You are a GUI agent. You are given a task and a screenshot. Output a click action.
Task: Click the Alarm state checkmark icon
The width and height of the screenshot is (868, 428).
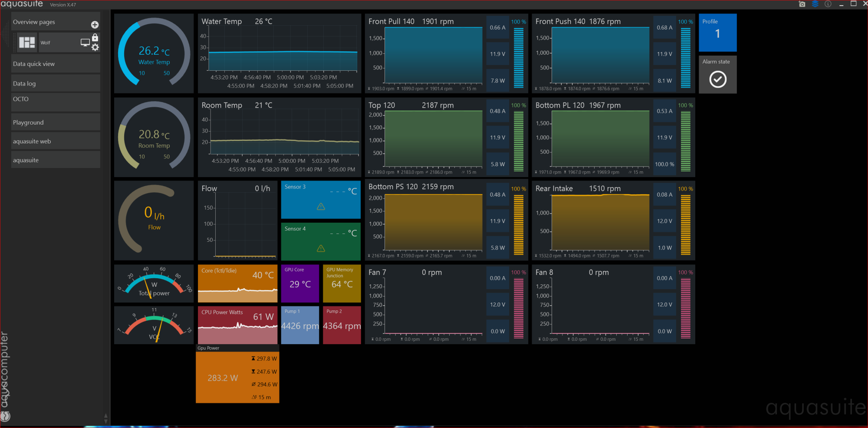coord(718,79)
